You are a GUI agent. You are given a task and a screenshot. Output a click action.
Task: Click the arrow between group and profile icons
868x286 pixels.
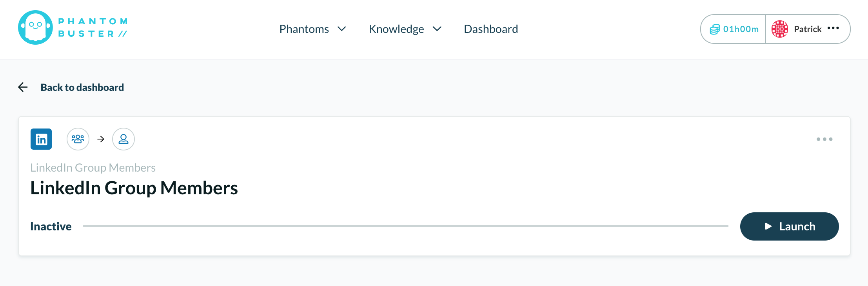tap(101, 139)
